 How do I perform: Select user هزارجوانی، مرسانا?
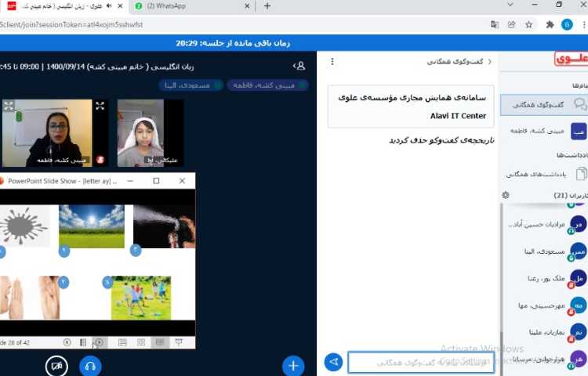coord(545,359)
